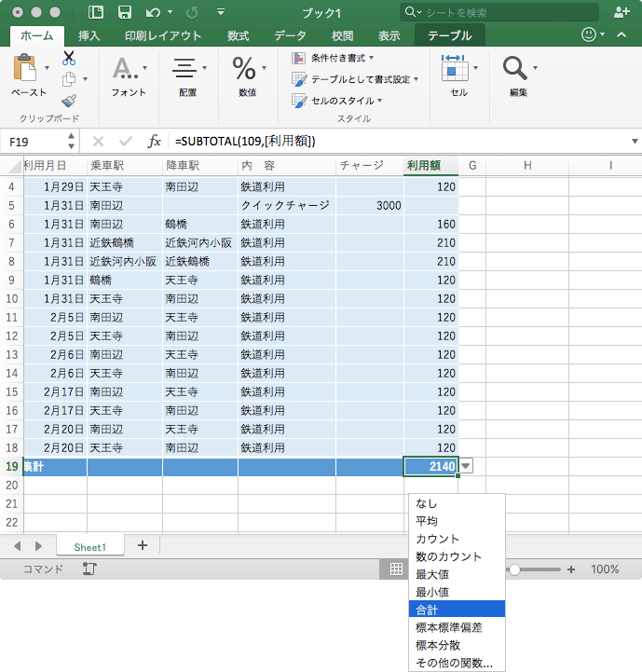The width and height of the screenshot is (642, 672).
Task: Click the Format Painter brush icon
Action: pos(69,101)
